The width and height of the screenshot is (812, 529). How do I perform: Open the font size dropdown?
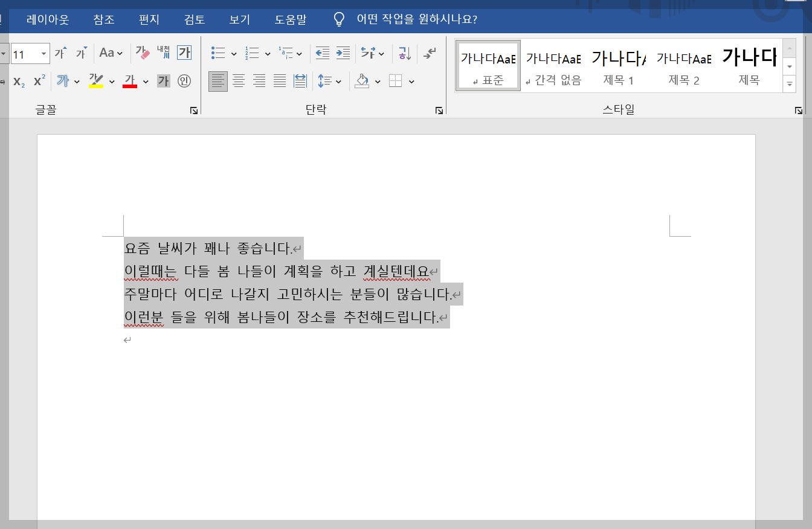(43, 53)
